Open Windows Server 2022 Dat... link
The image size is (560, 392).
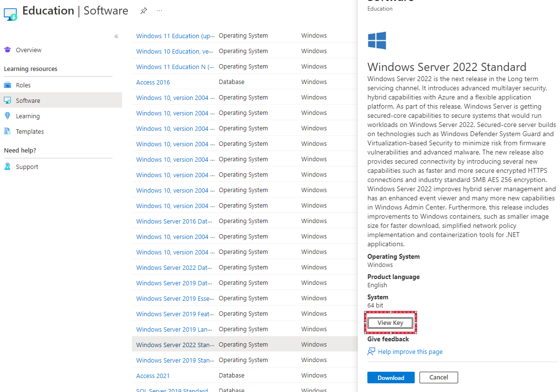(x=174, y=267)
